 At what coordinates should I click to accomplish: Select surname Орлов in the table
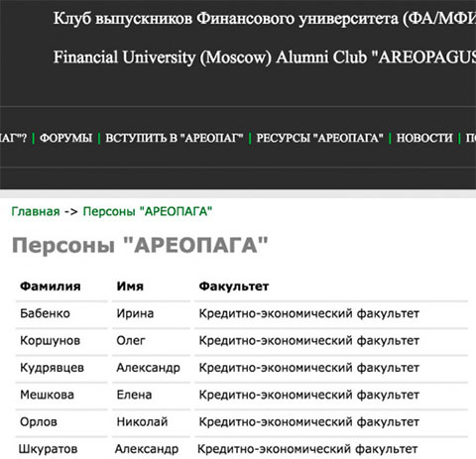[x=39, y=422]
